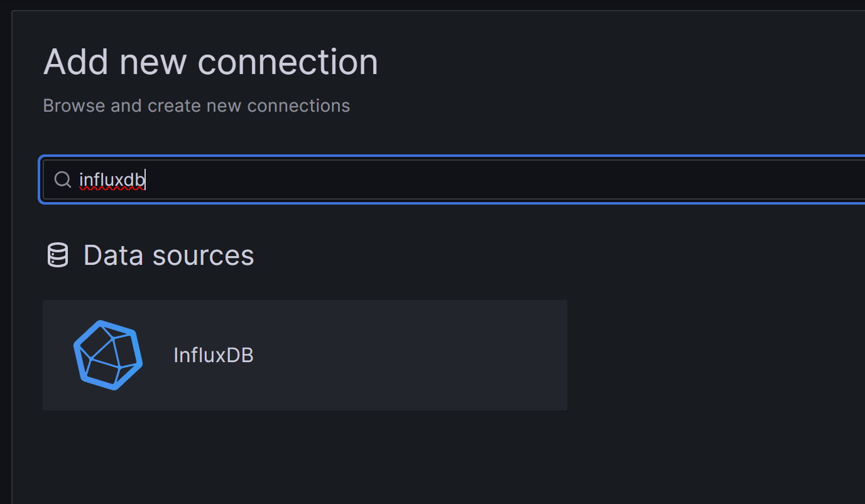Open the InfluxDB data source card
The height and width of the screenshot is (504, 865).
tap(305, 355)
